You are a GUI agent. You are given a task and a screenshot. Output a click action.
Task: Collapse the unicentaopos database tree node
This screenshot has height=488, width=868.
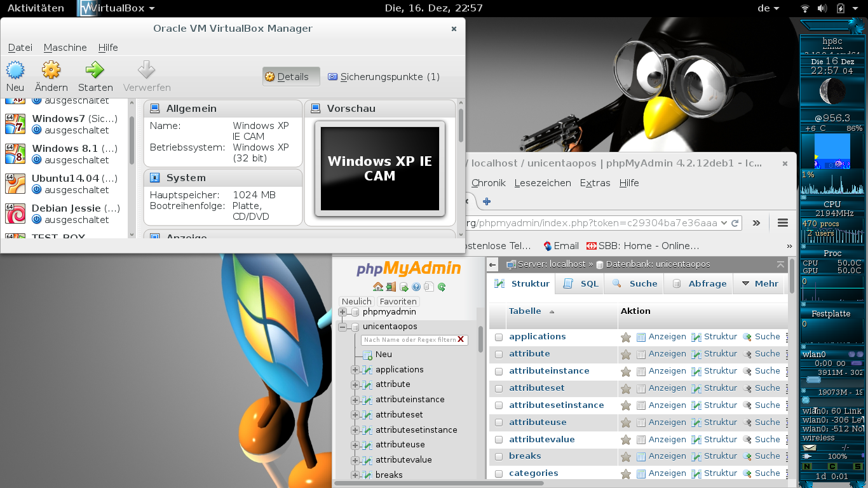click(342, 327)
